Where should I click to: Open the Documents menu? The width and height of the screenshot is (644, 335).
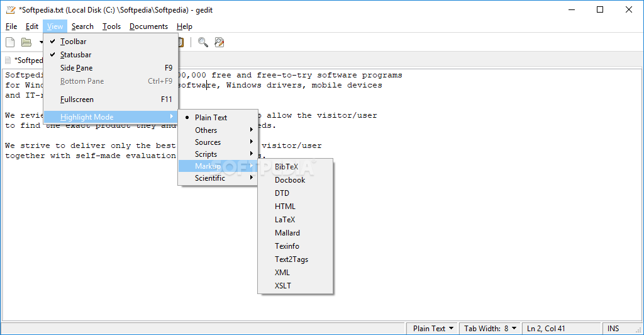coord(148,26)
